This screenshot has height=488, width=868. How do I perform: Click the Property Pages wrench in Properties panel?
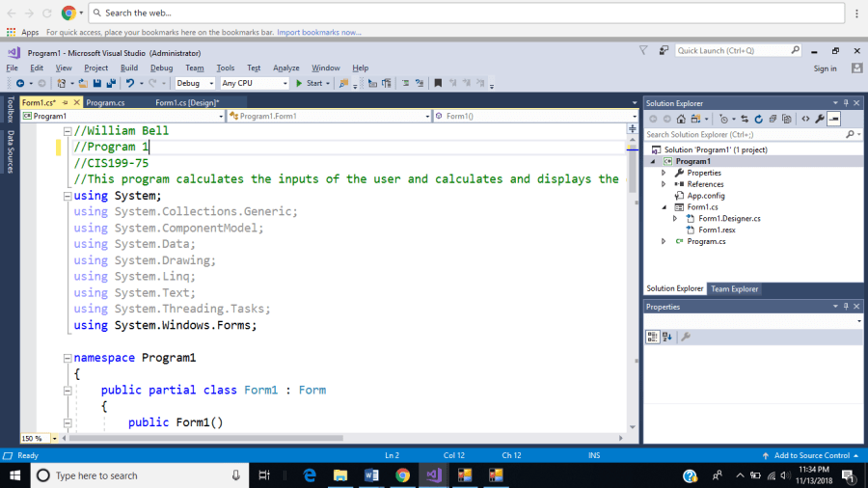click(686, 337)
